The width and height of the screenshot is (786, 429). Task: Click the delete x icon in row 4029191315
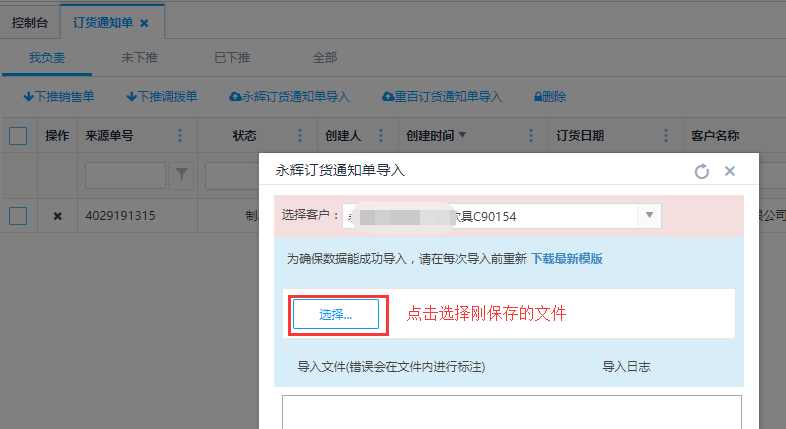[57, 216]
